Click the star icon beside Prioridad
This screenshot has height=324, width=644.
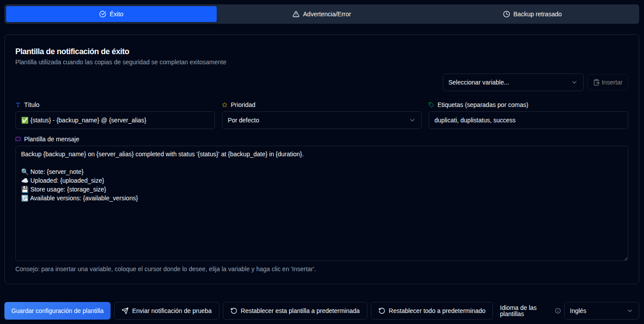225,104
